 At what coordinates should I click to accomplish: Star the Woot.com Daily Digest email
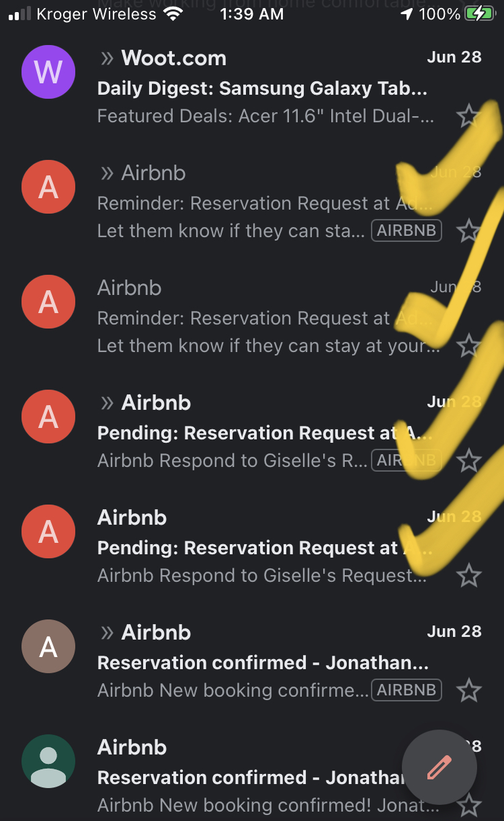click(x=468, y=116)
